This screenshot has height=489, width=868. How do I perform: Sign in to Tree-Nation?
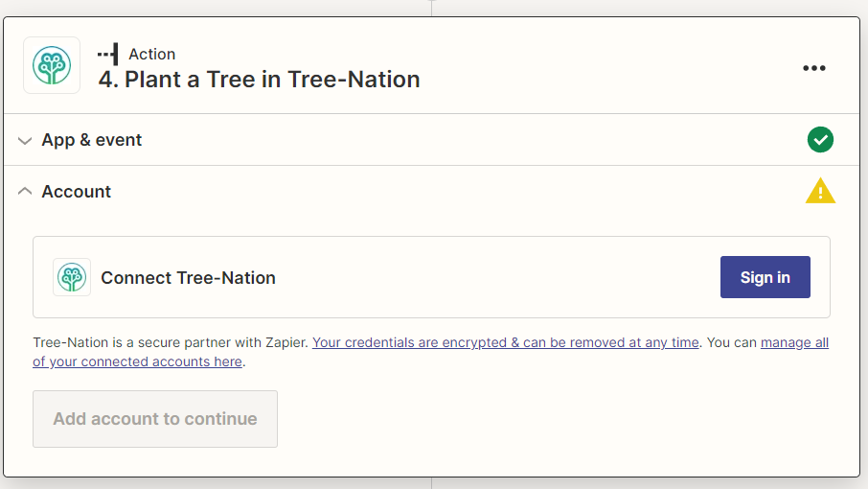tap(765, 277)
